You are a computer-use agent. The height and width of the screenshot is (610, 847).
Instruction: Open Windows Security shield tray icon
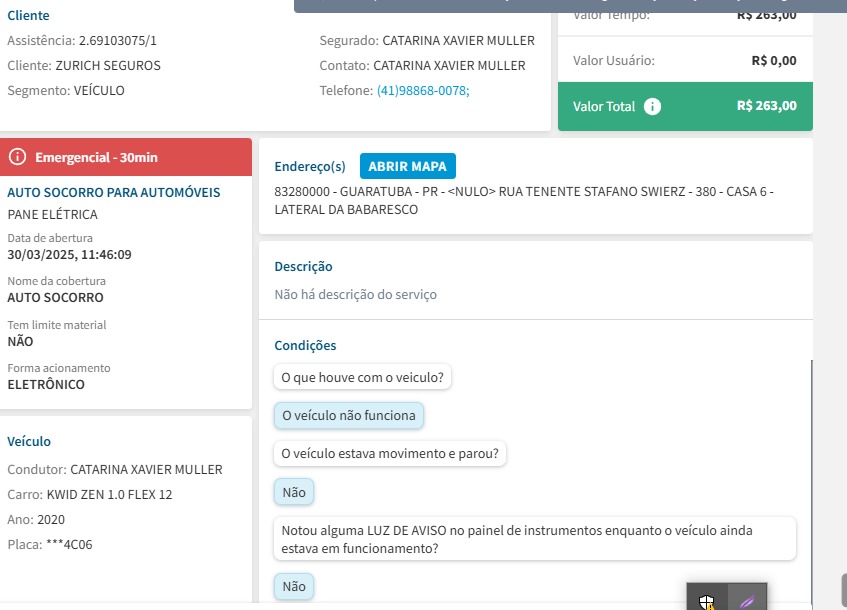(x=707, y=601)
